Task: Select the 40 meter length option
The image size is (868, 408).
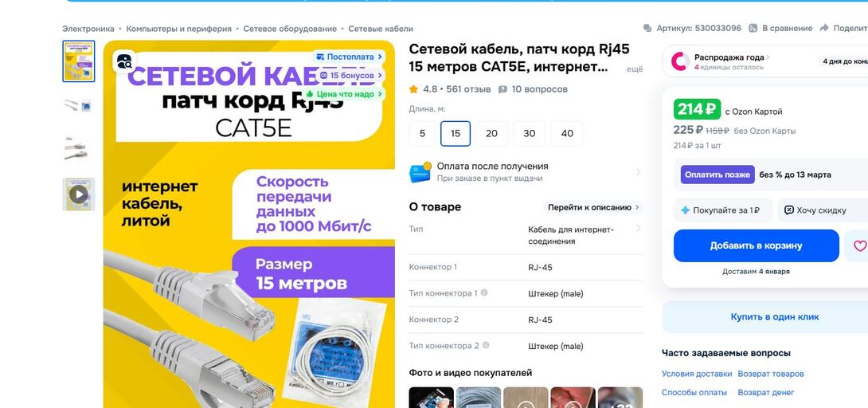Action: tap(567, 133)
